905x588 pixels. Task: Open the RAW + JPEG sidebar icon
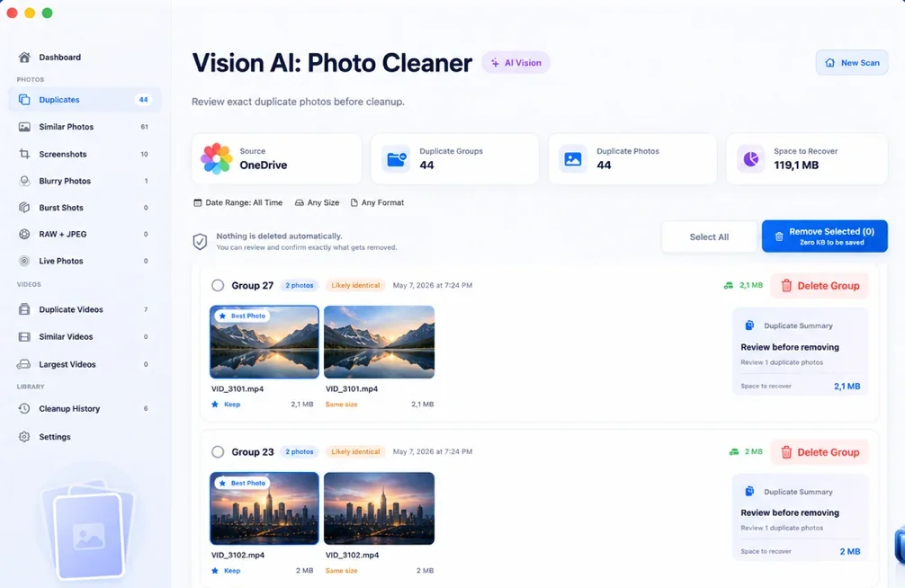click(x=24, y=235)
